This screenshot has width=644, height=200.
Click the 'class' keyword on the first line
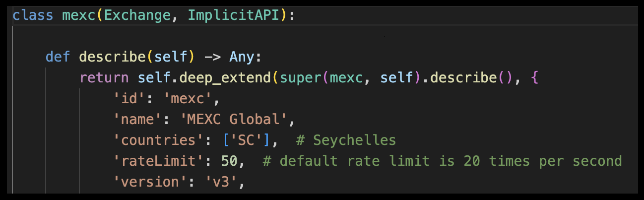[x=33, y=15]
